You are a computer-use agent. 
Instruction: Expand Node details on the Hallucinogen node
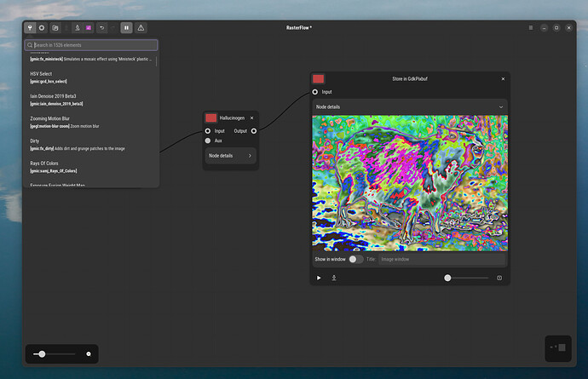pyautogui.click(x=230, y=156)
